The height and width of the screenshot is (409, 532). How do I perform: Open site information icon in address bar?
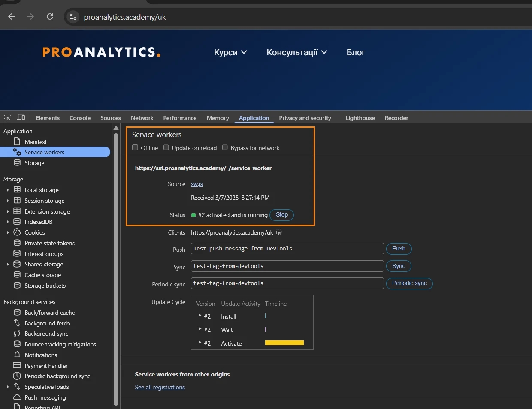[73, 17]
